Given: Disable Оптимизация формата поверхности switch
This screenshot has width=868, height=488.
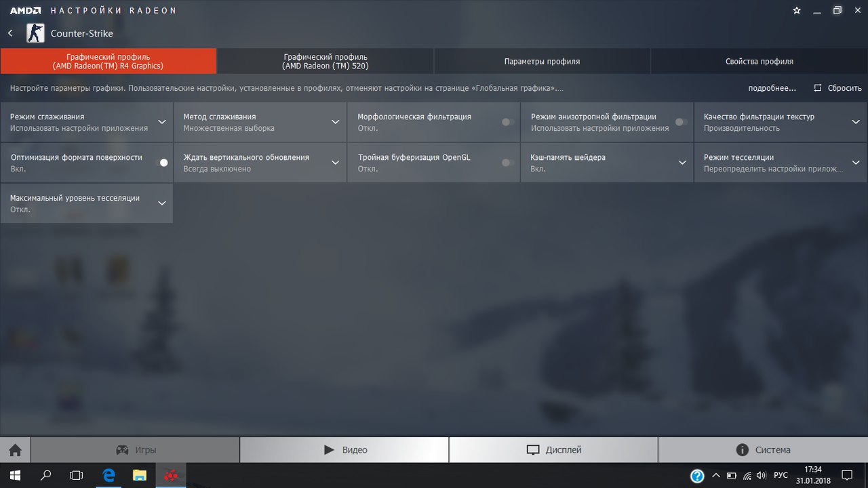Looking at the screenshot, I should point(162,163).
